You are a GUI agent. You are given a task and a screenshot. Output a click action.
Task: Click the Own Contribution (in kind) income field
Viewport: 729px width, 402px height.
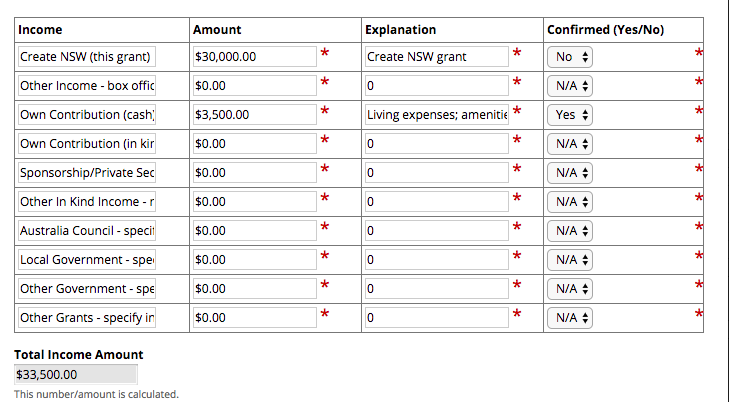(87, 144)
